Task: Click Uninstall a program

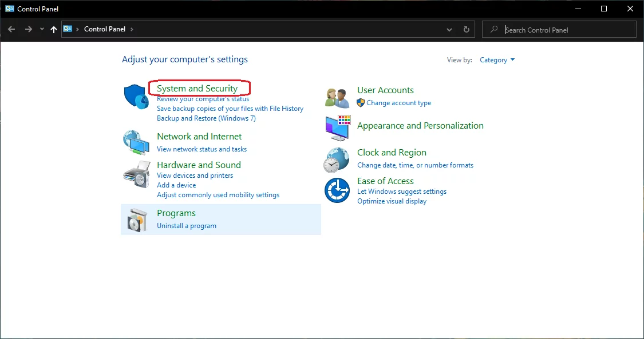Action: pos(187,226)
